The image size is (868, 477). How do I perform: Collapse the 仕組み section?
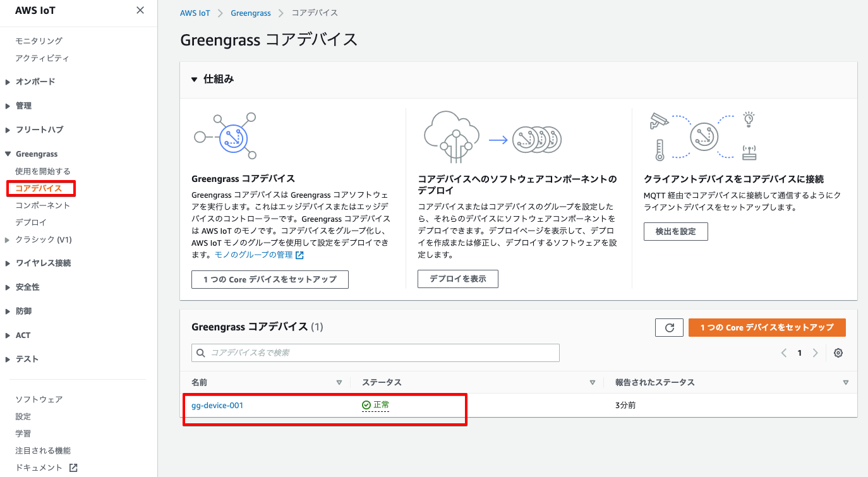195,79
